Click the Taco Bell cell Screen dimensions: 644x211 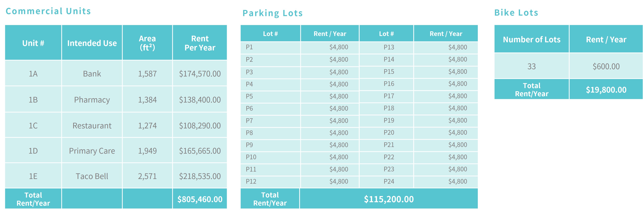pos(92,176)
